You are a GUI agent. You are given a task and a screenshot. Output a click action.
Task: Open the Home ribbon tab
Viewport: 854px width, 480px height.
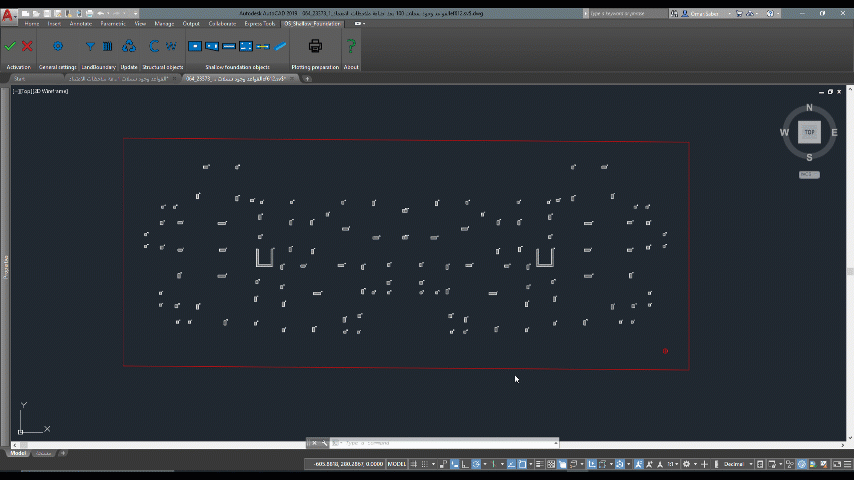click(x=32, y=23)
